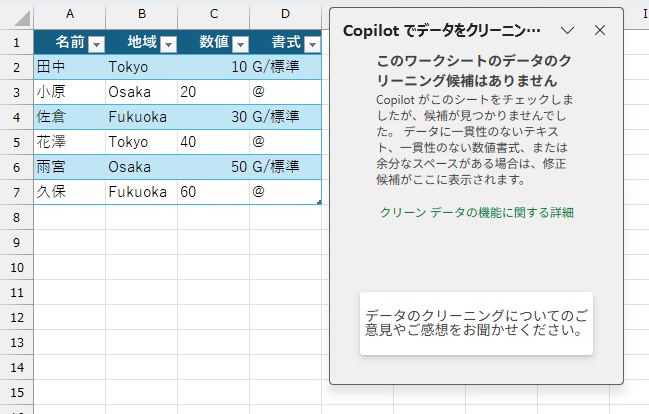Open the 数値 column filter dropdown

[x=240, y=44]
